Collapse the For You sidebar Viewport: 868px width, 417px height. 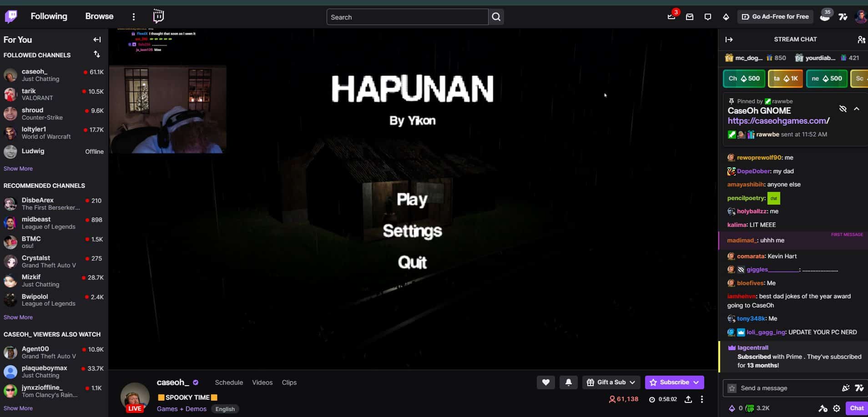pos(97,40)
